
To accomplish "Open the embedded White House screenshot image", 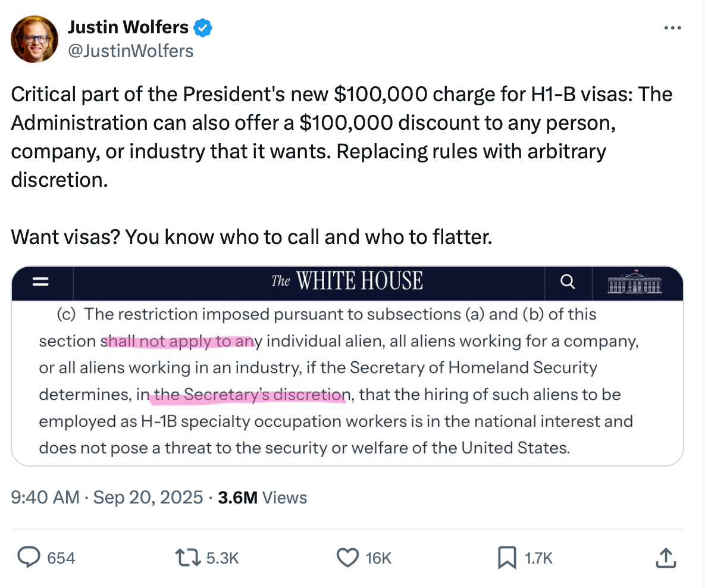I will click(x=347, y=381).
